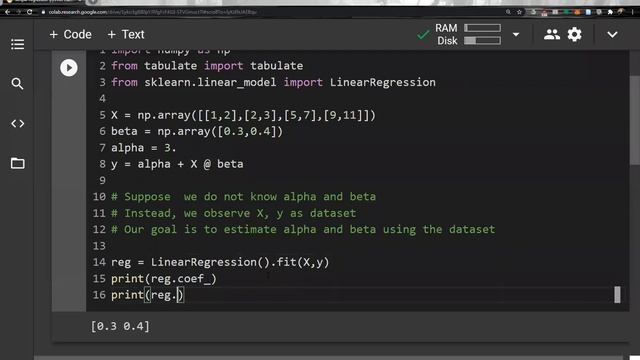
Task: Open the Chrome three-dot menu
Action: [632, 12]
